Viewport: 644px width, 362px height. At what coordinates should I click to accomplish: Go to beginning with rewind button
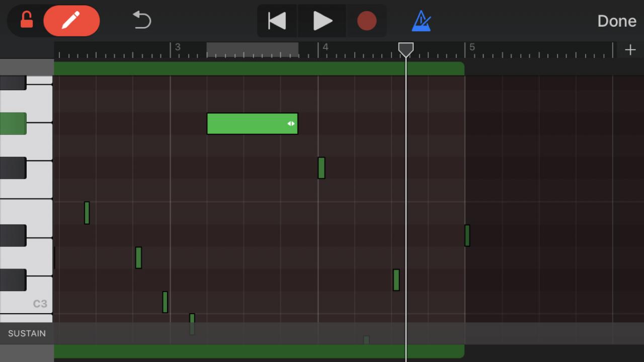pos(277,21)
